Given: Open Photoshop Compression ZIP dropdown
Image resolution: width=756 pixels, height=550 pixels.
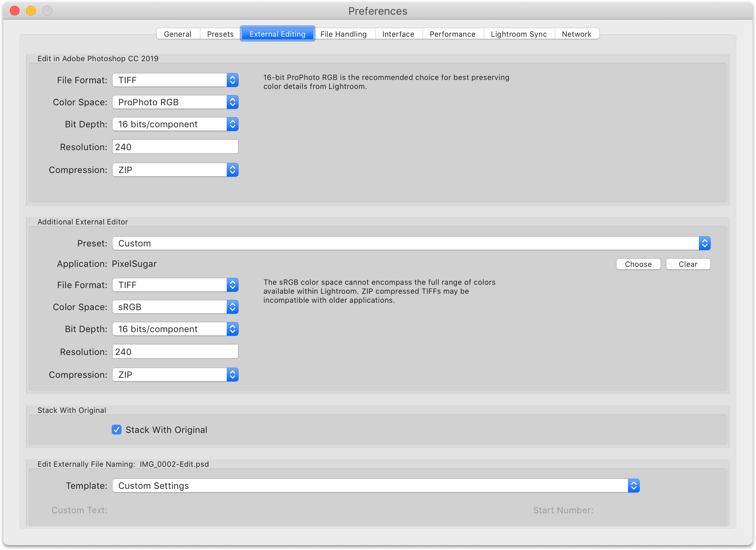Looking at the screenshot, I should point(175,170).
